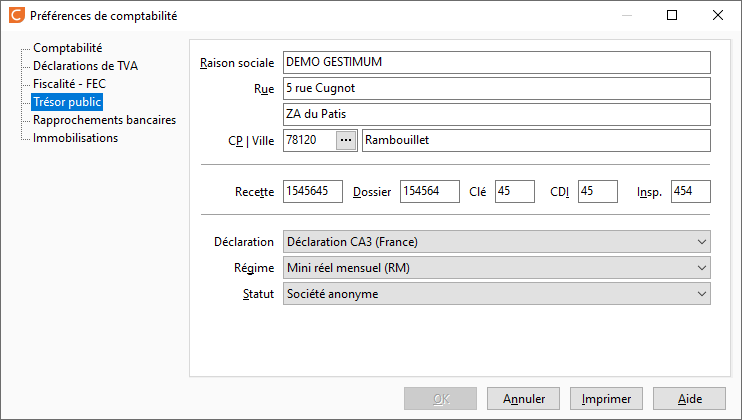742x420 pixels.
Task: Select the Insp. field
Action: 690,192
